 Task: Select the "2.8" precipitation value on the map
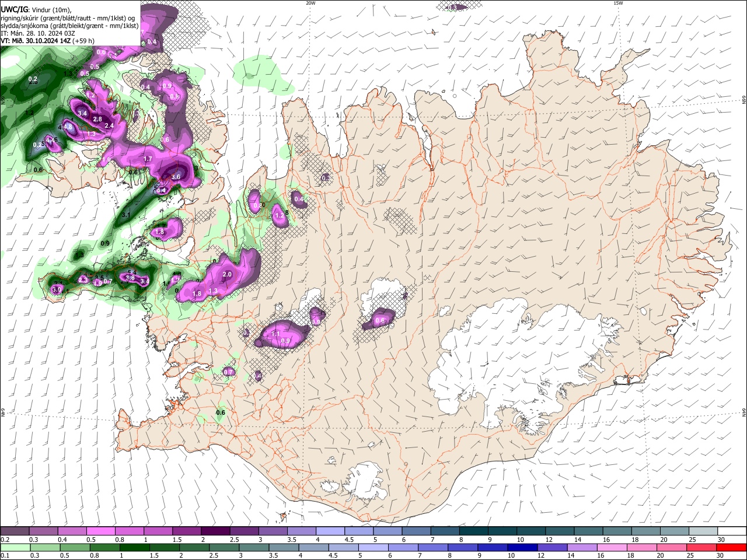[x=97, y=119]
